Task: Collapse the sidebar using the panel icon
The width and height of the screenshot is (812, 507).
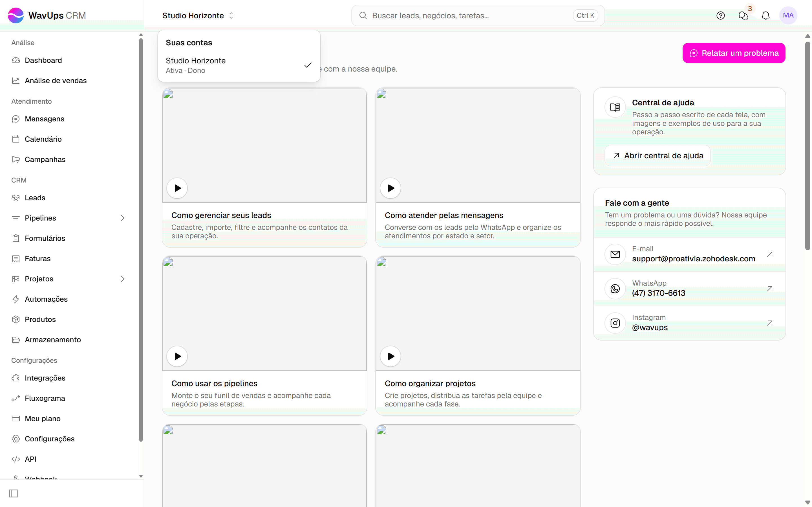Action: coord(14,493)
